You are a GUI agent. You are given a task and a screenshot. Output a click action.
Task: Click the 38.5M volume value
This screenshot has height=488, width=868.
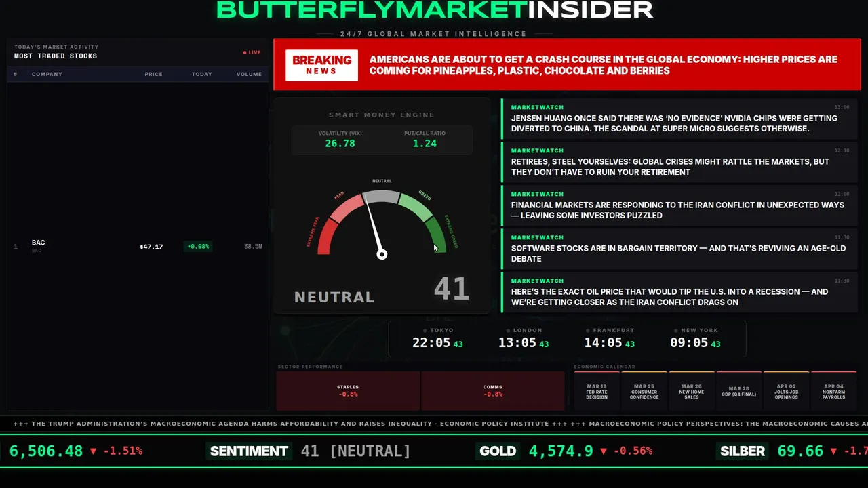(253, 247)
